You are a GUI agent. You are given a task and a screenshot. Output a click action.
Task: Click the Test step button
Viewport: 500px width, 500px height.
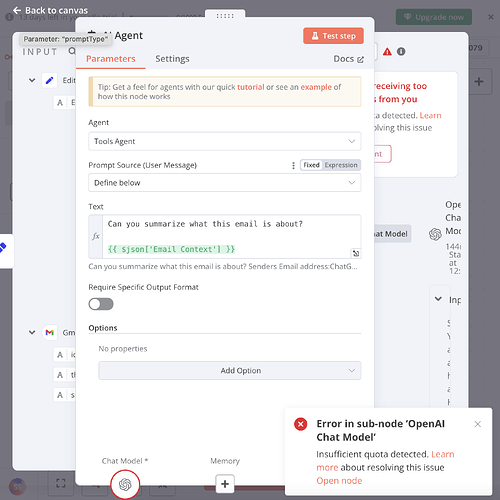pos(333,36)
